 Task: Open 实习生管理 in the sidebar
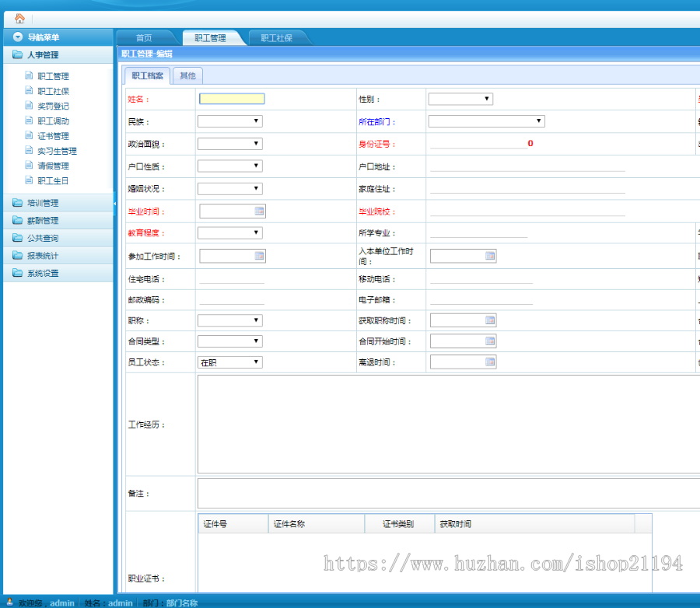tap(57, 151)
